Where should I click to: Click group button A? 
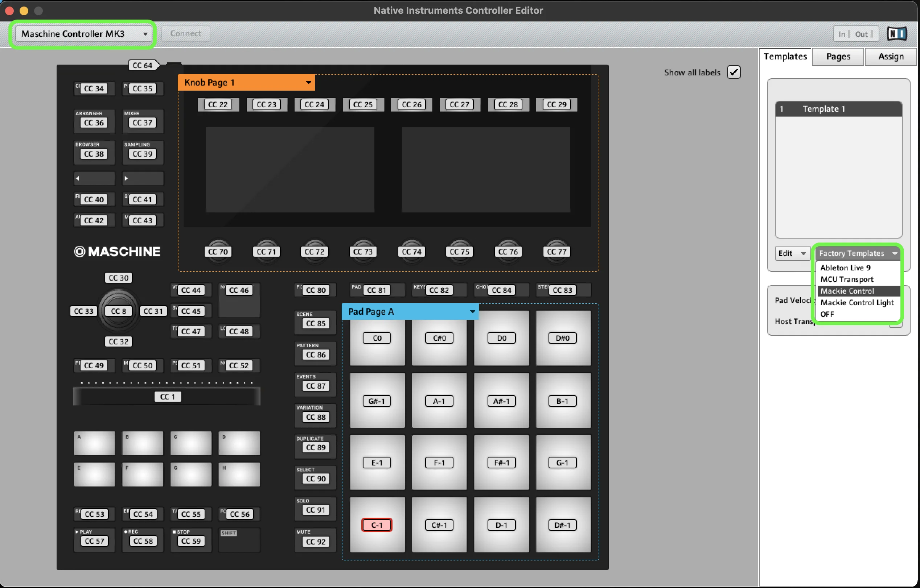coord(94,443)
